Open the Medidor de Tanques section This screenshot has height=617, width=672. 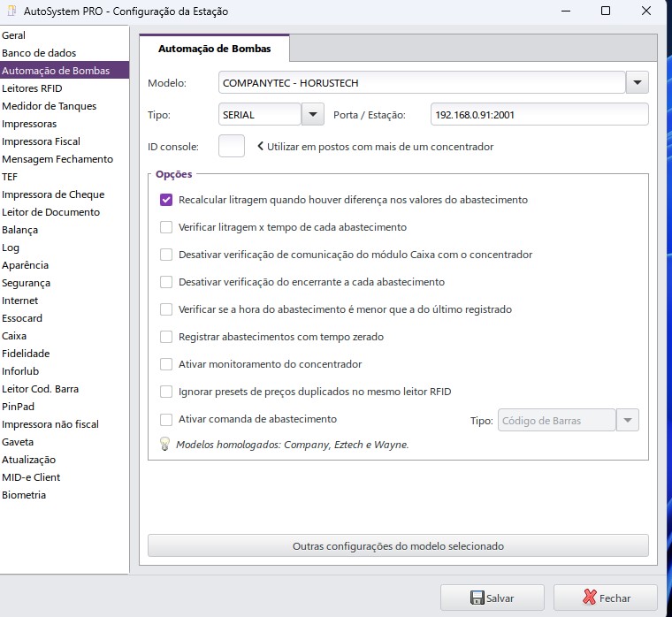[x=49, y=106]
